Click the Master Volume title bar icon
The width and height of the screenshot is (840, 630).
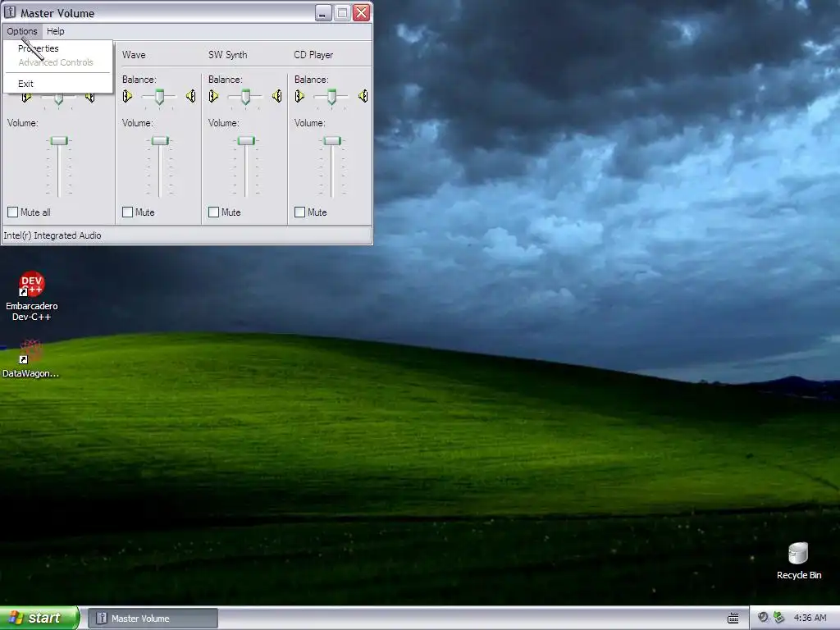tap(10, 11)
